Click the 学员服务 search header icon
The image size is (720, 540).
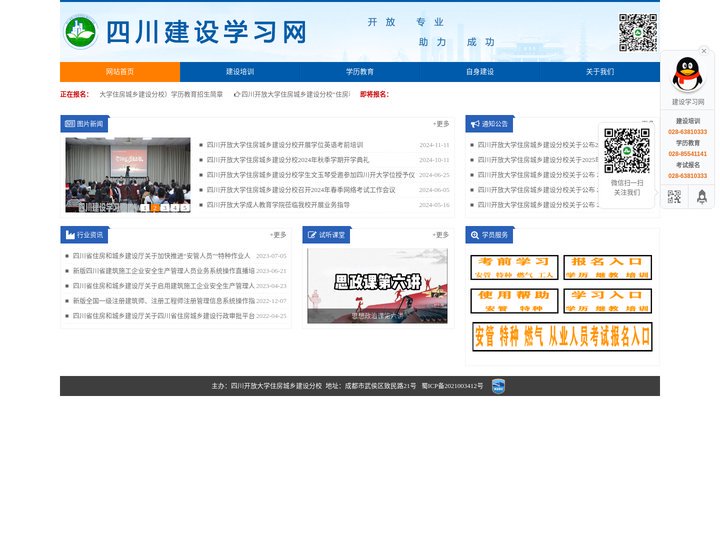475,235
